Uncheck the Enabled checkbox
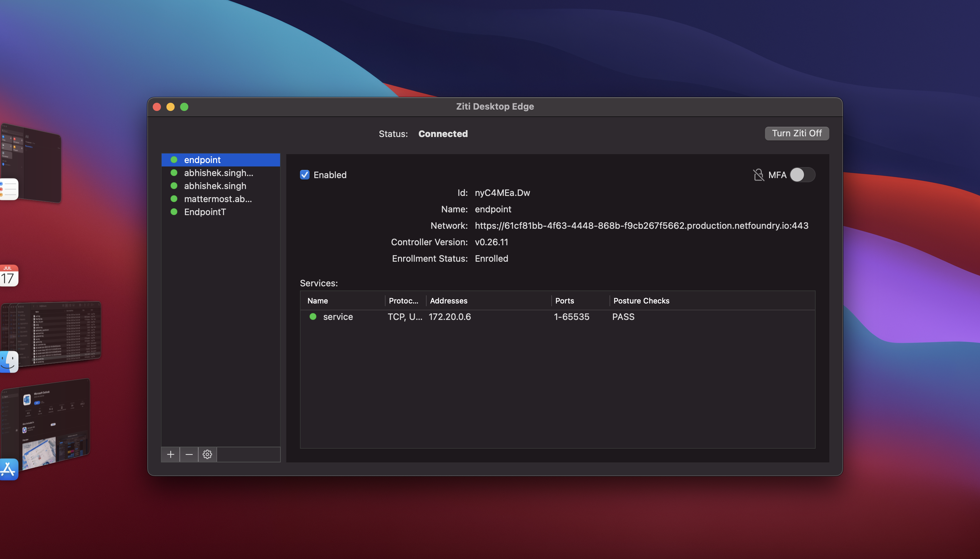Screen dimensions: 980x559 [x=305, y=175]
